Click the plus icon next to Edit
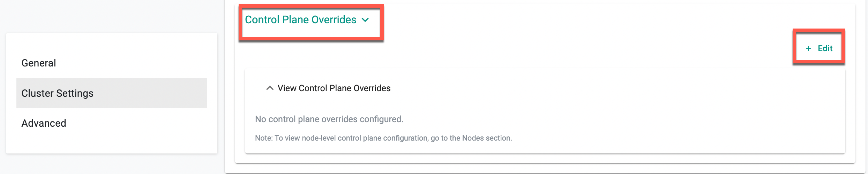This screenshot has width=868, height=174. coord(808,49)
